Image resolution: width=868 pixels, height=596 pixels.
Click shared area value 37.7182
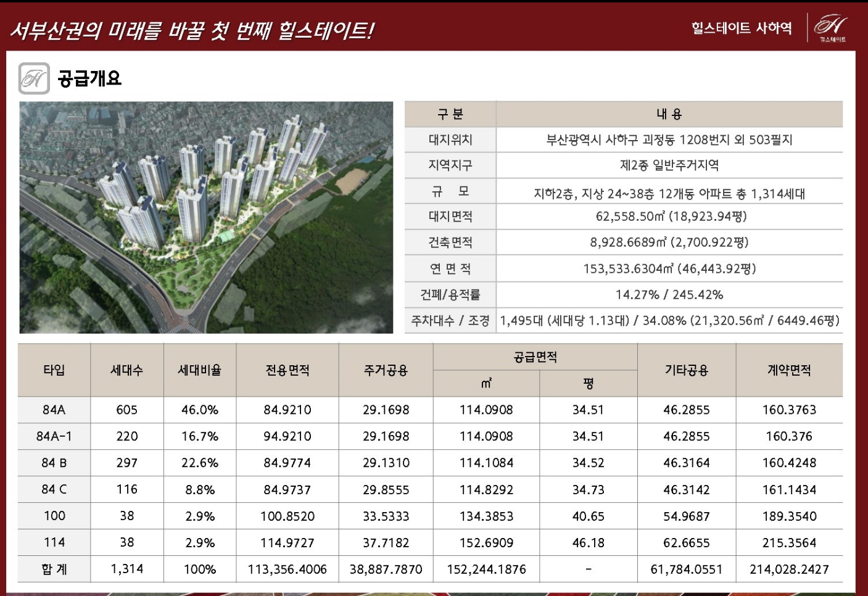click(386, 542)
